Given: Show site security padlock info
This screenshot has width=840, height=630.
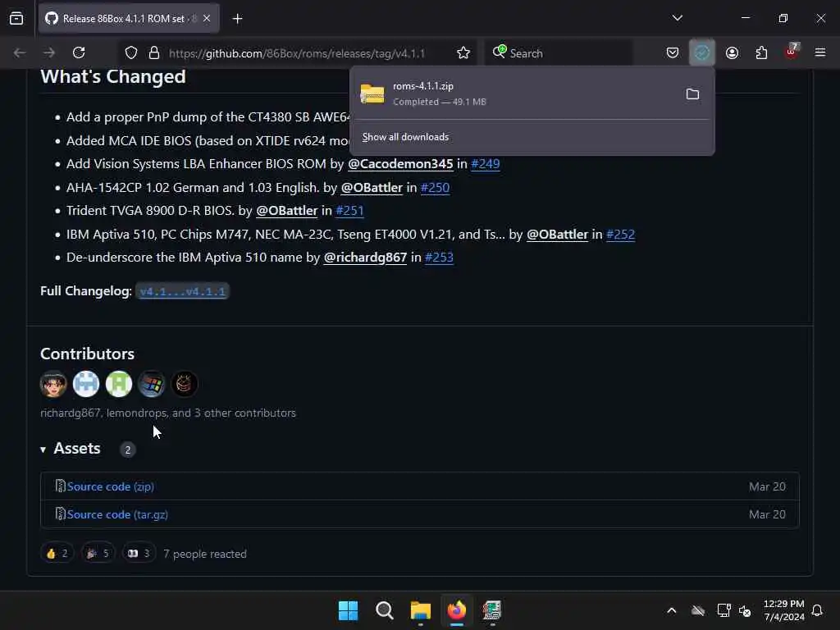Looking at the screenshot, I should pyautogui.click(x=154, y=52).
